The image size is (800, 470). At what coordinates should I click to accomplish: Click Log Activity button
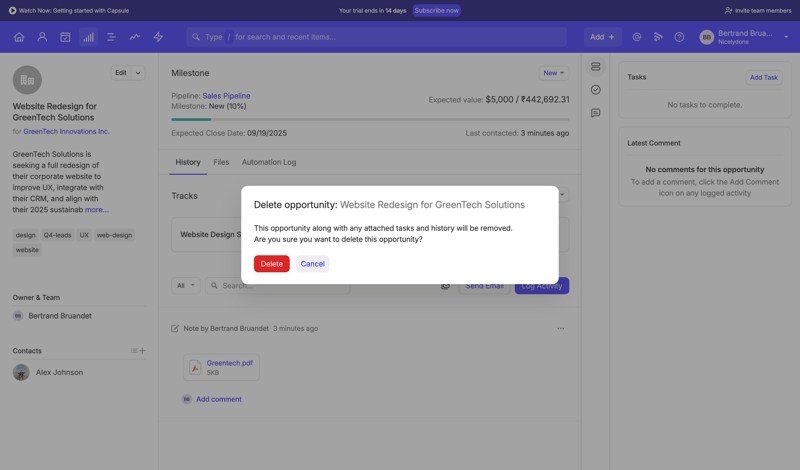pos(542,286)
